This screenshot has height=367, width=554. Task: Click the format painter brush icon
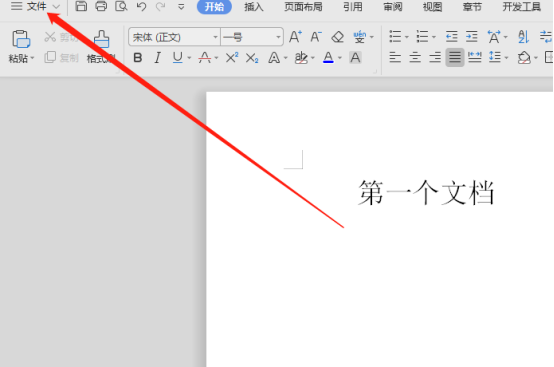(x=101, y=39)
